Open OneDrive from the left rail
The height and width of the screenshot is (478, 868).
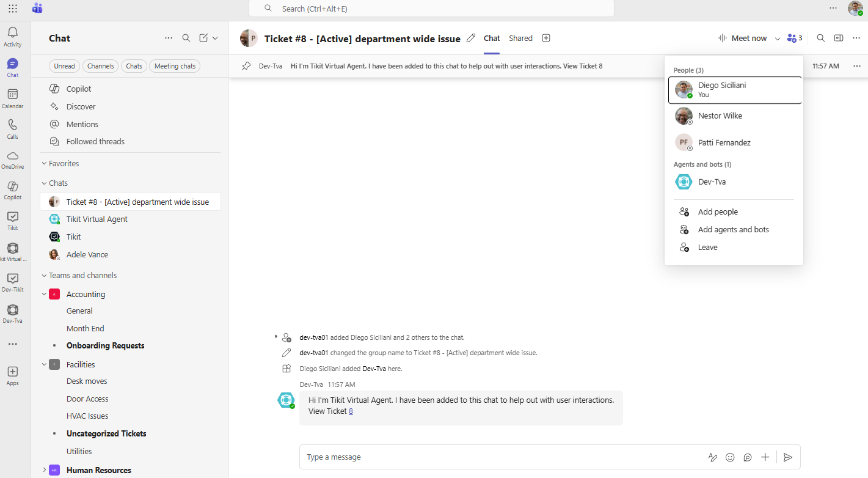click(12, 159)
